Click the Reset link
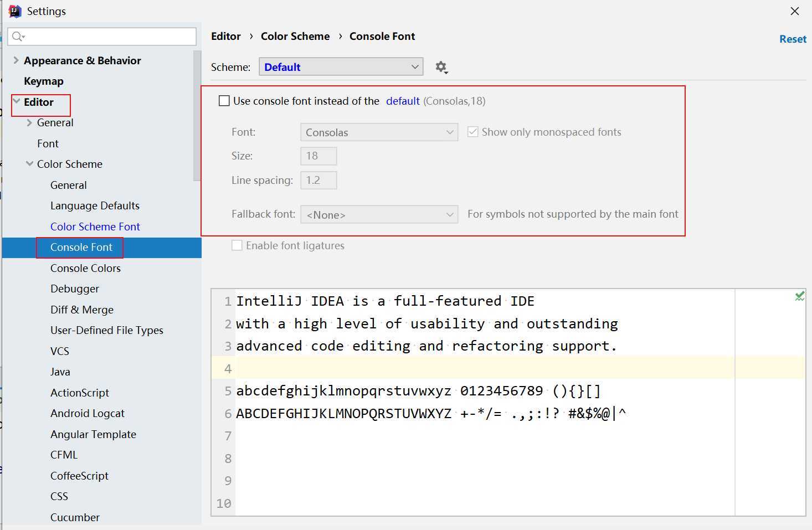 click(x=792, y=39)
